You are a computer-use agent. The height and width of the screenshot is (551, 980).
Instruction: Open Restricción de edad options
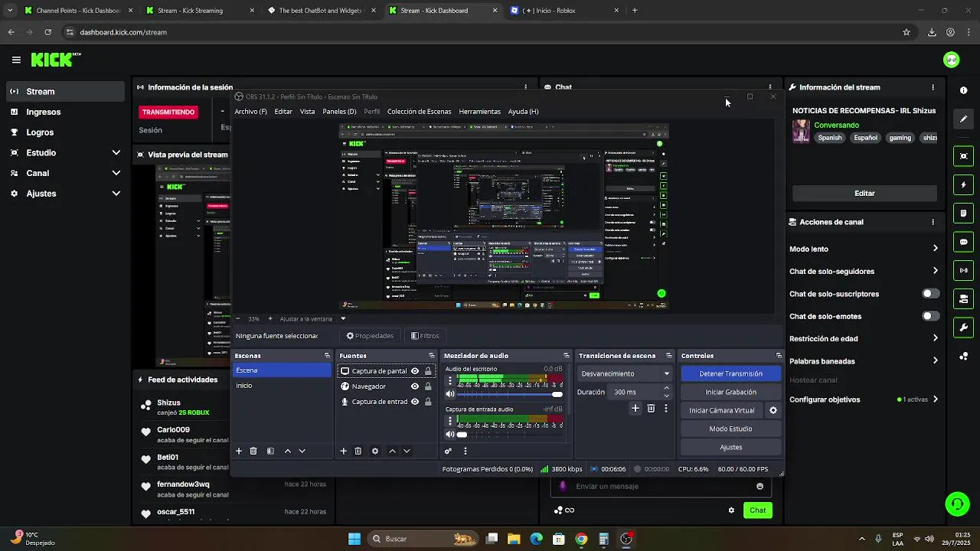[x=936, y=338]
